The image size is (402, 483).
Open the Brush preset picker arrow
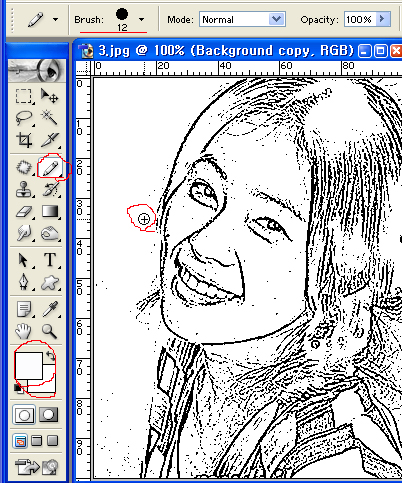coord(142,20)
